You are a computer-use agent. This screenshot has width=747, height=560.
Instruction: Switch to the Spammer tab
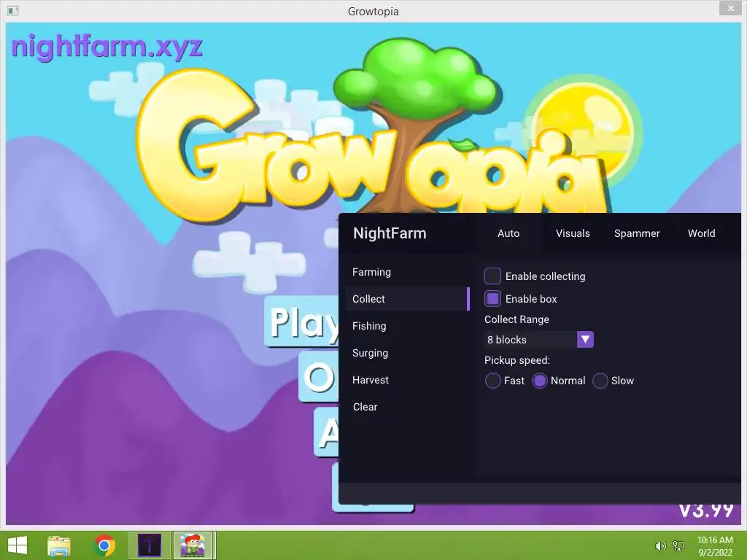pyautogui.click(x=637, y=233)
